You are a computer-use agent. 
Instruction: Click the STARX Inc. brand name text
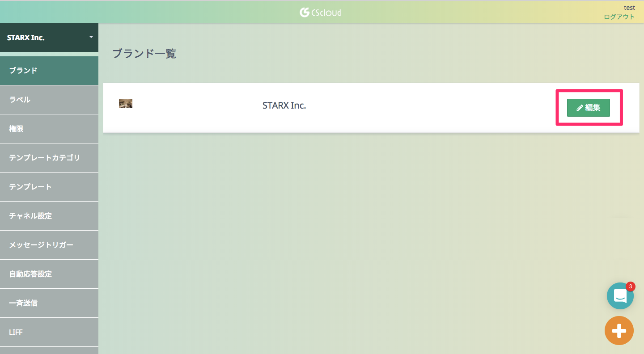point(284,106)
